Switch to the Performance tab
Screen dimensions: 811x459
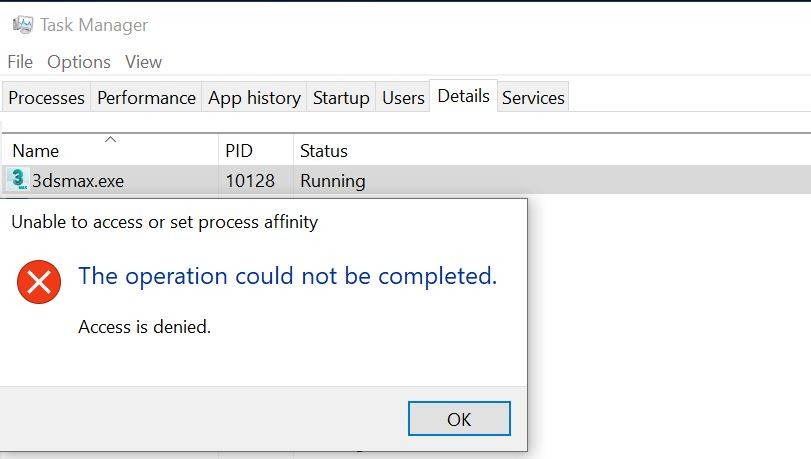tap(146, 97)
